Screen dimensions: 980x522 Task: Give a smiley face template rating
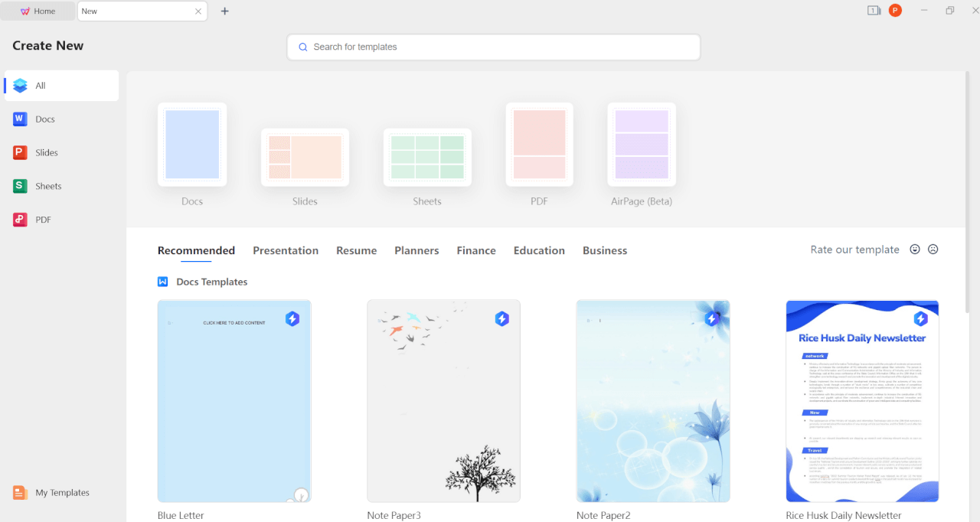pyautogui.click(x=914, y=249)
